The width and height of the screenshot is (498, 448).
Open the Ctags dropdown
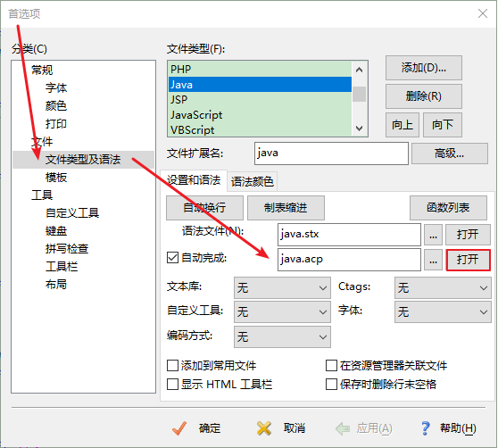tap(443, 287)
